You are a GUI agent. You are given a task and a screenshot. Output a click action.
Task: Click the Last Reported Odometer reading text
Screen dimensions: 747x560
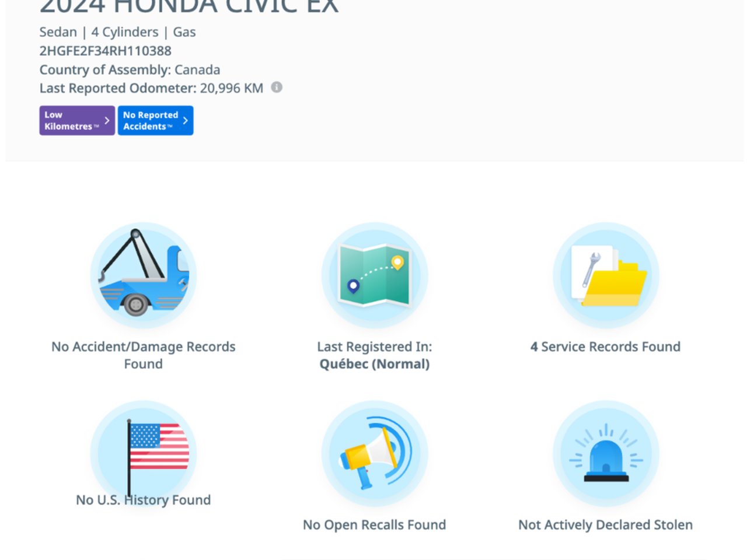151,88
